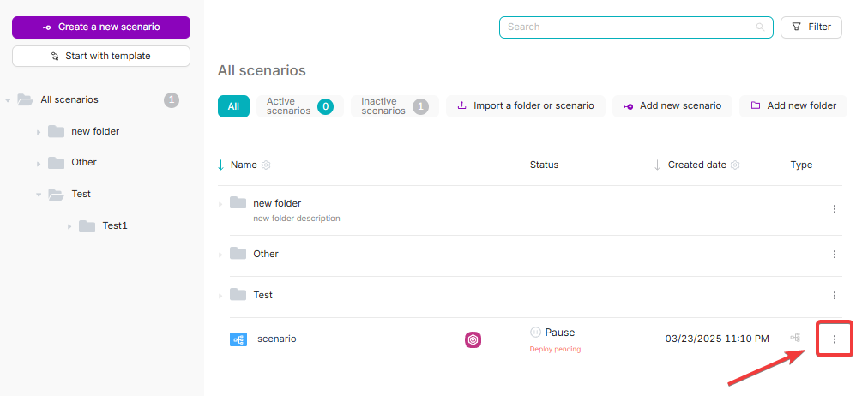The width and height of the screenshot is (868, 396).
Task: Collapse the All scenarios tree root
Action: click(8, 100)
